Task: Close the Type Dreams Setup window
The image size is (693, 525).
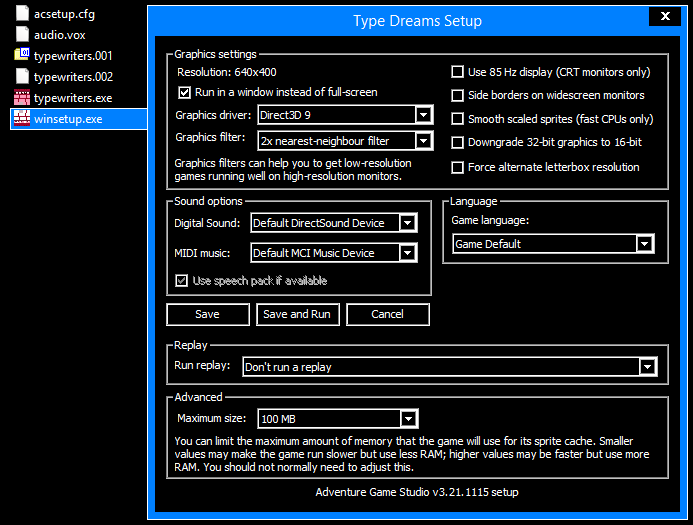Action: coord(664,17)
